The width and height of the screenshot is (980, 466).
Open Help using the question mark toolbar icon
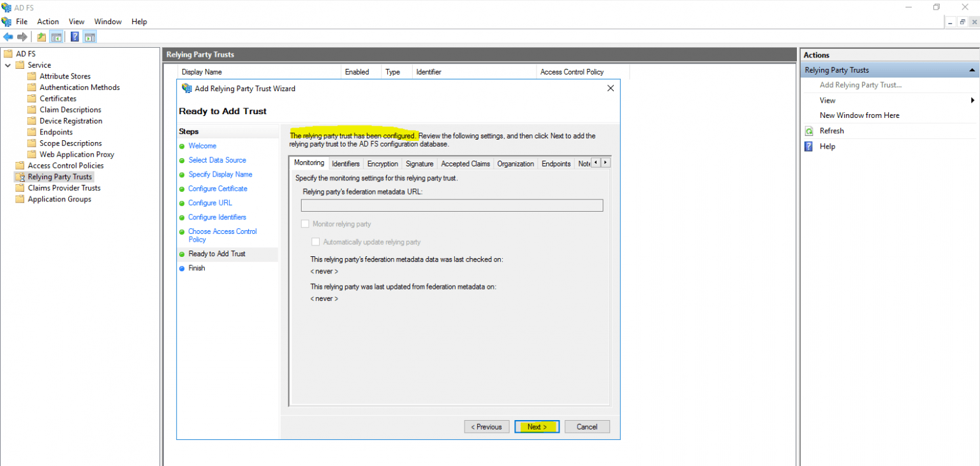click(x=74, y=36)
